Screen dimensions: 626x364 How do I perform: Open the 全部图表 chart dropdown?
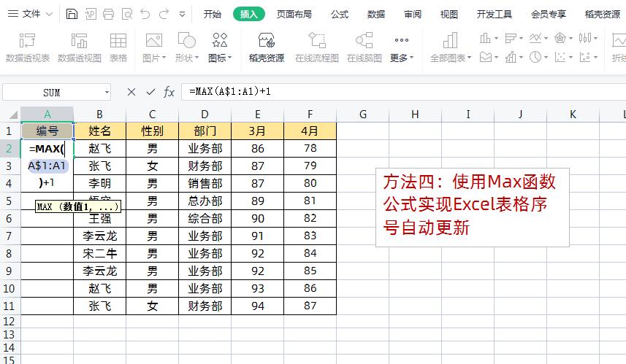coord(451,47)
